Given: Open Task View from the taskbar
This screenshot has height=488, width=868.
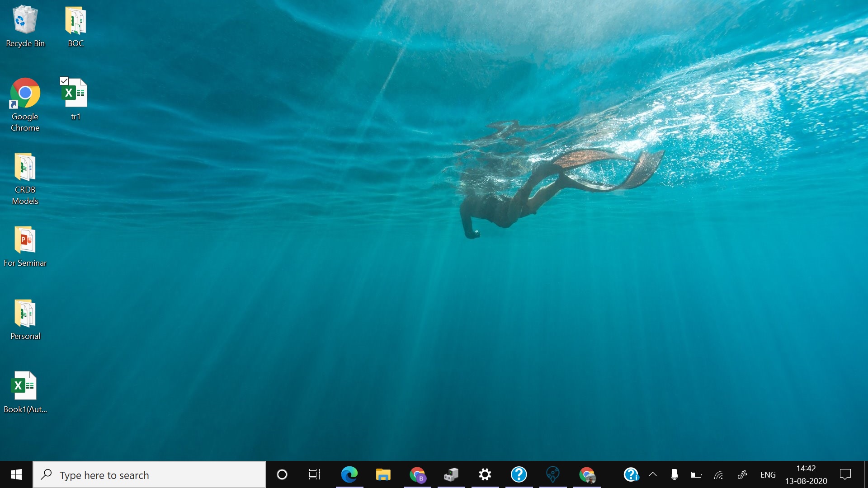Looking at the screenshot, I should [315, 474].
